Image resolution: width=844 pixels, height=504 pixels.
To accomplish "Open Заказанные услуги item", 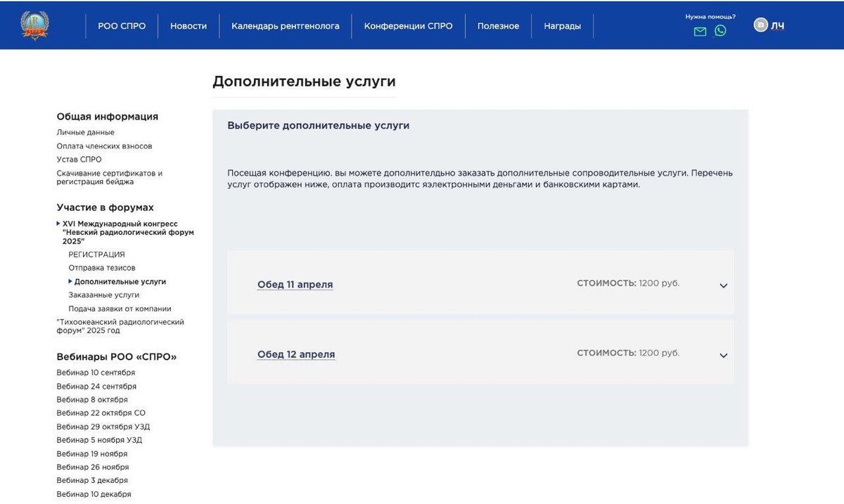I will point(103,295).
